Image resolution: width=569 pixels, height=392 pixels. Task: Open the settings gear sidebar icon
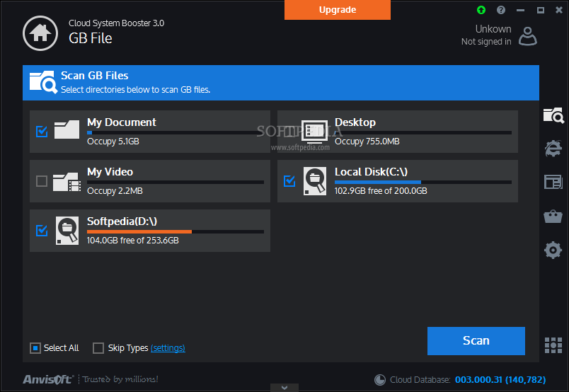click(553, 250)
